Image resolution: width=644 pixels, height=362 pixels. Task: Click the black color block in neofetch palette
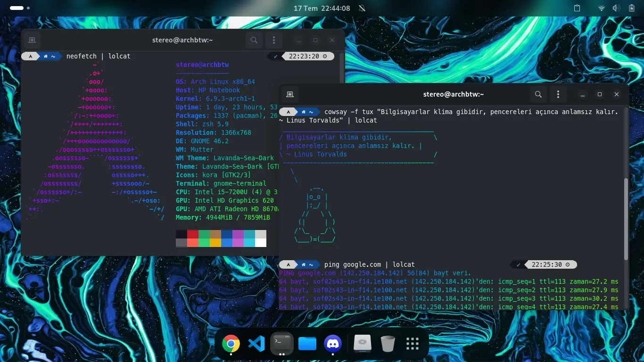click(182, 234)
